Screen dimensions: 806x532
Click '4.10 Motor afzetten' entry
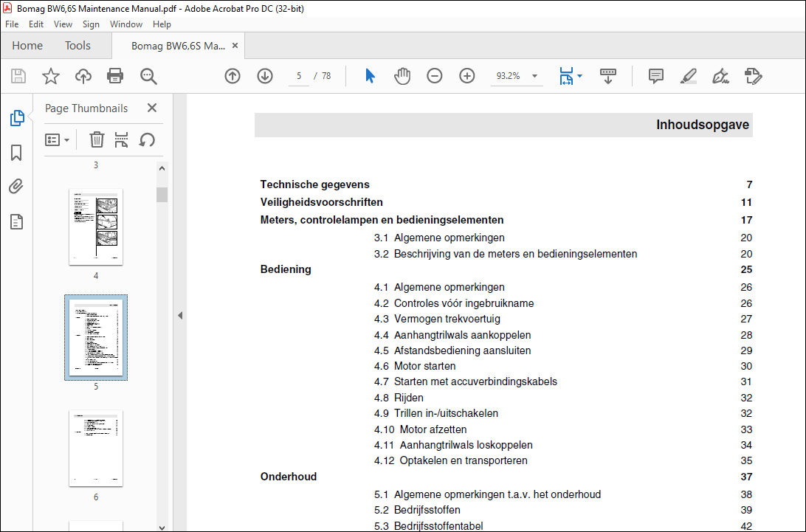pyautogui.click(x=421, y=429)
